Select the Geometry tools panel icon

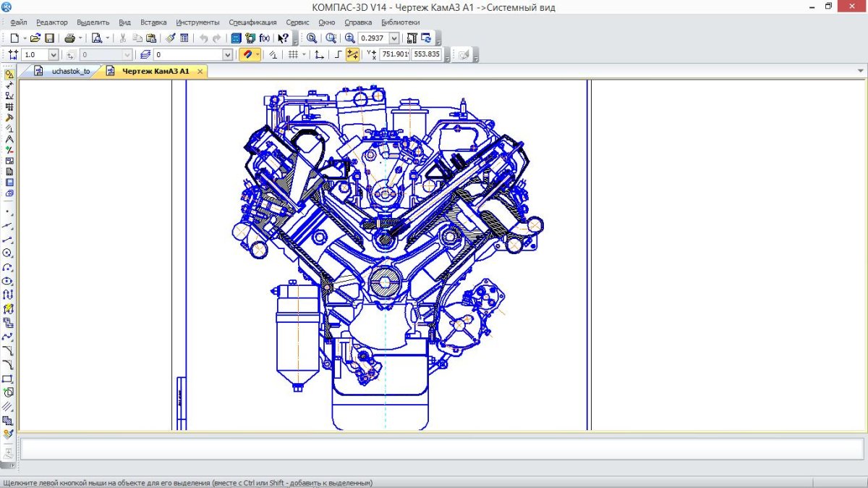[9, 74]
